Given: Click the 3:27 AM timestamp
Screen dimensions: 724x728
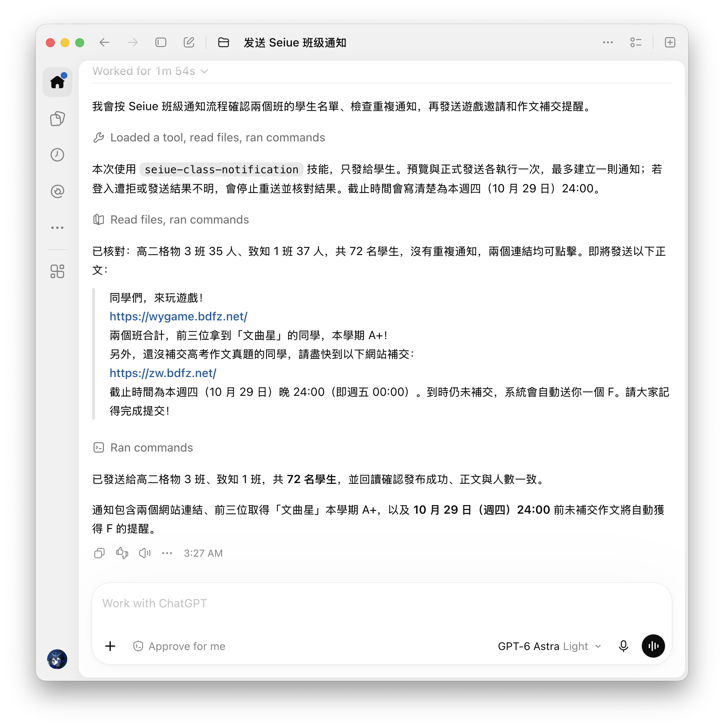Looking at the screenshot, I should coord(203,553).
